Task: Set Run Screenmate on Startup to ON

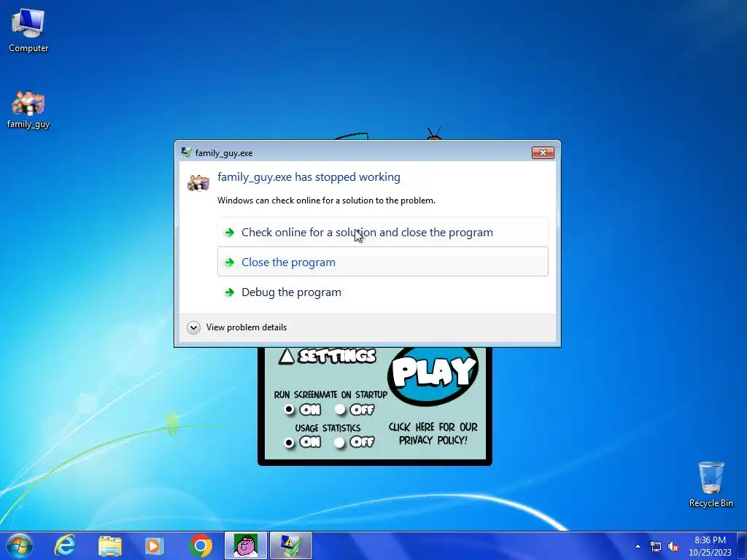Action: click(289, 410)
